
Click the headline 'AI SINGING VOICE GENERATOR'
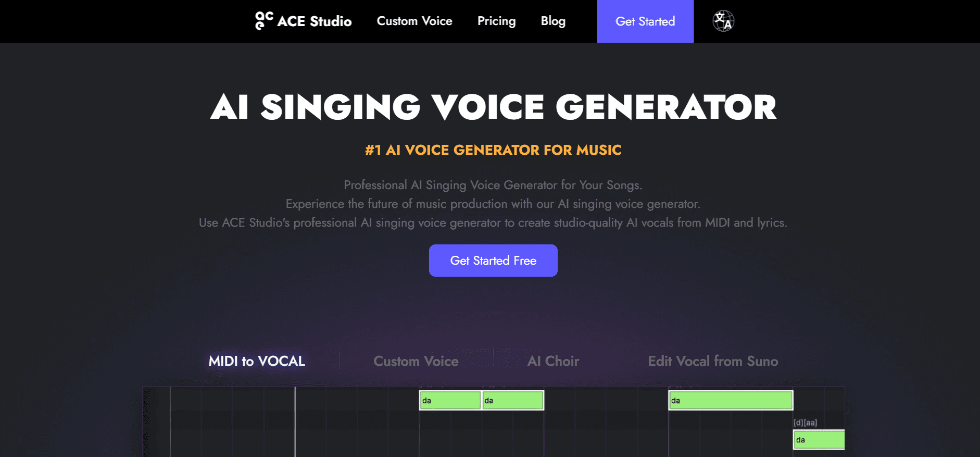(493, 107)
